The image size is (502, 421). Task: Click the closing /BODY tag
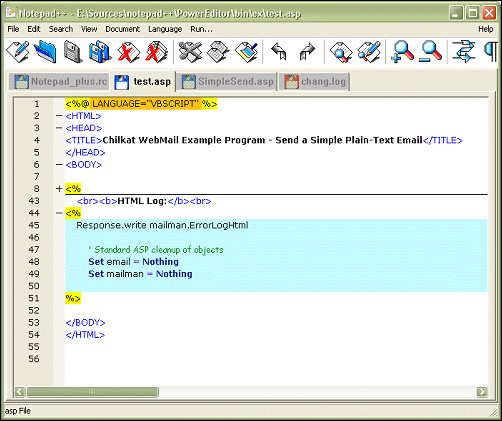(x=85, y=323)
